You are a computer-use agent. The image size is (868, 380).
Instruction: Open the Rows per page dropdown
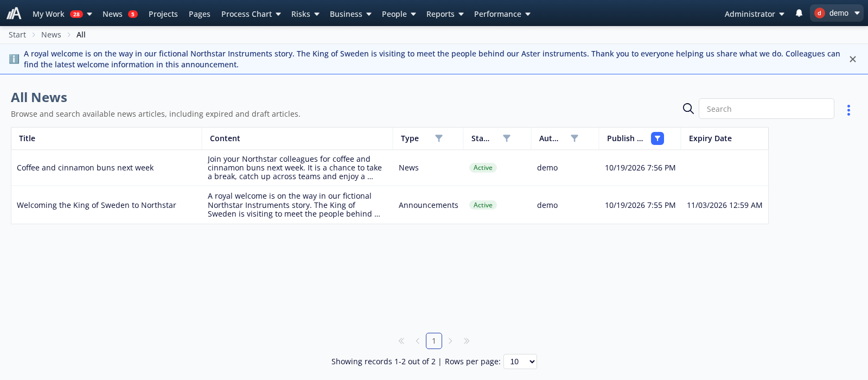pyautogui.click(x=520, y=362)
